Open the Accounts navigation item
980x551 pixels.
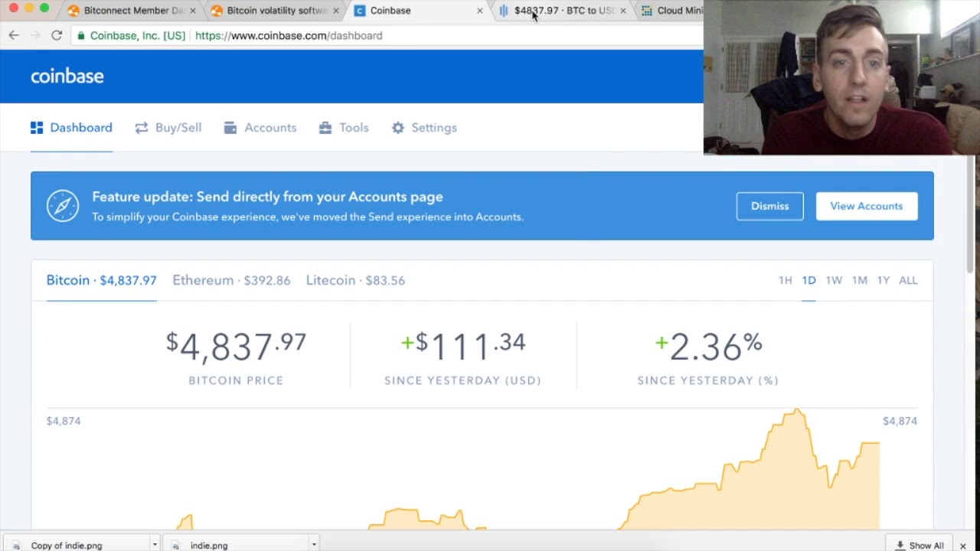click(260, 128)
